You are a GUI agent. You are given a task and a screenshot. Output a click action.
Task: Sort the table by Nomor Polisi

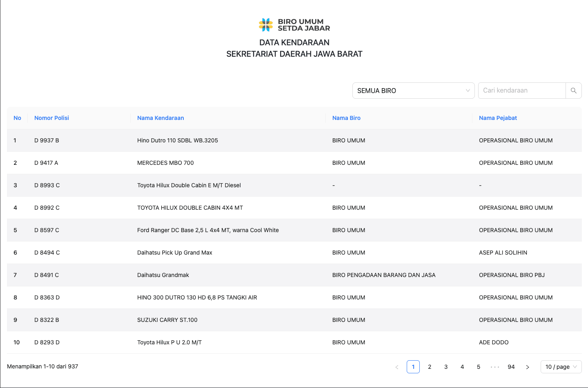(x=51, y=118)
